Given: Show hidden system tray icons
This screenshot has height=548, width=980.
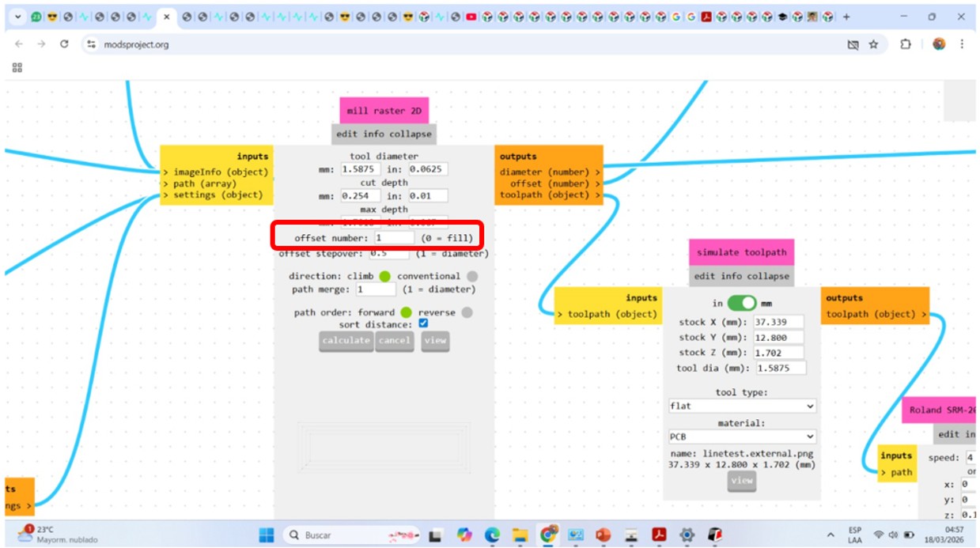Looking at the screenshot, I should coord(831,535).
